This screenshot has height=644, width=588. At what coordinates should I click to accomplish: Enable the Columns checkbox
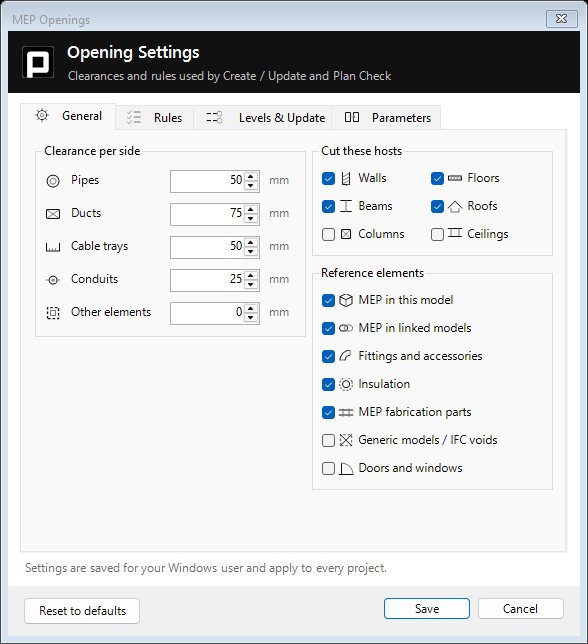click(x=328, y=235)
